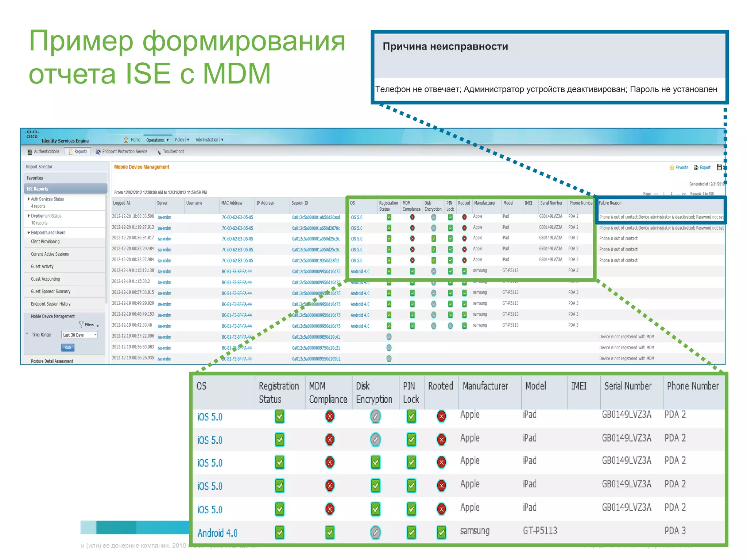Switch to the Reports tab
This screenshot has height=560, width=747.
coord(78,152)
